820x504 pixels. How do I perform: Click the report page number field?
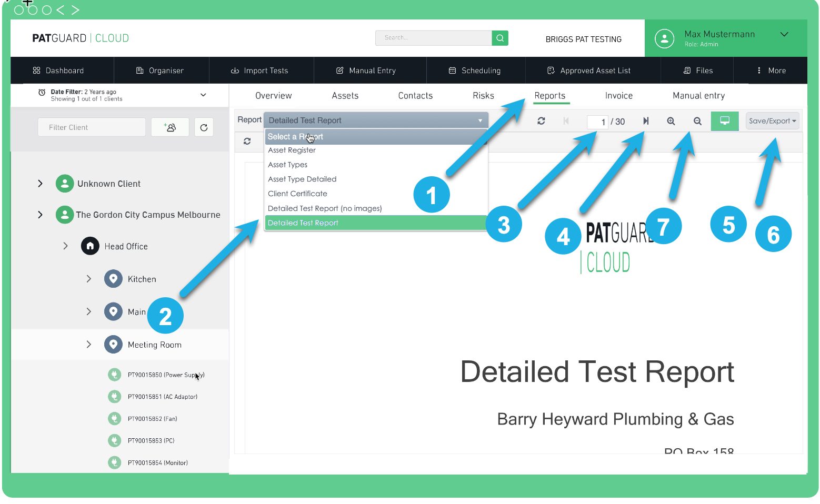coord(597,122)
